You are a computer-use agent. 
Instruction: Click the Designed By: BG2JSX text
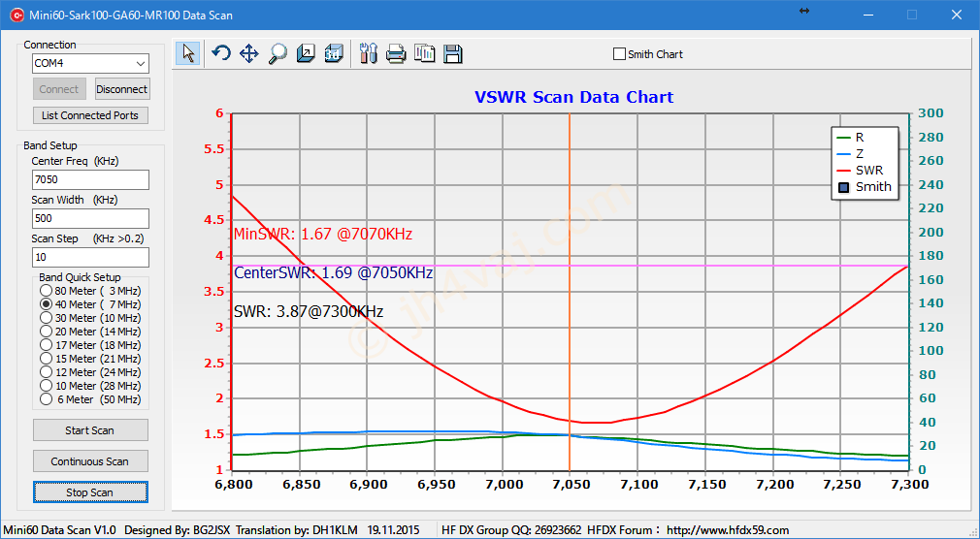pyautogui.click(x=178, y=530)
